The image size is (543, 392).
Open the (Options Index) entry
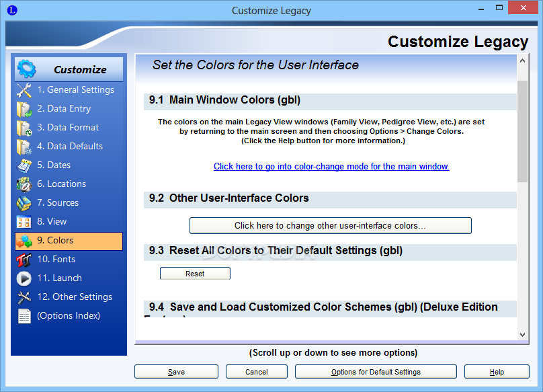69,316
